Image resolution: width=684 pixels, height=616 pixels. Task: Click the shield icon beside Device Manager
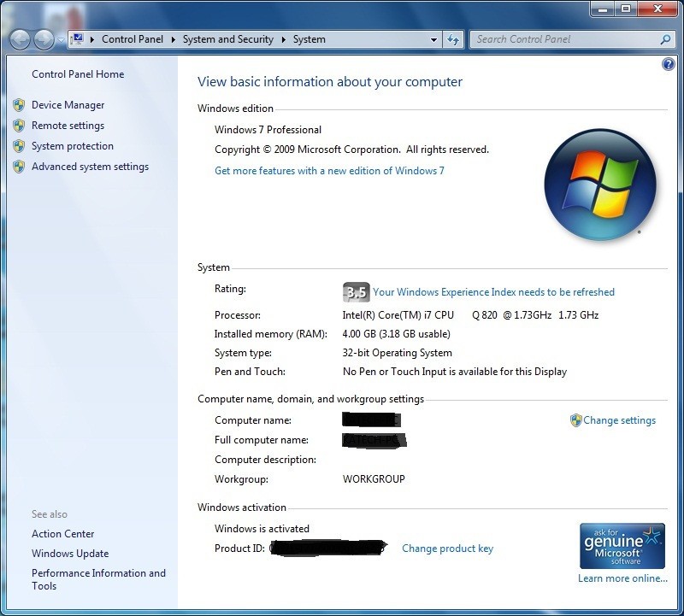[19, 105]
